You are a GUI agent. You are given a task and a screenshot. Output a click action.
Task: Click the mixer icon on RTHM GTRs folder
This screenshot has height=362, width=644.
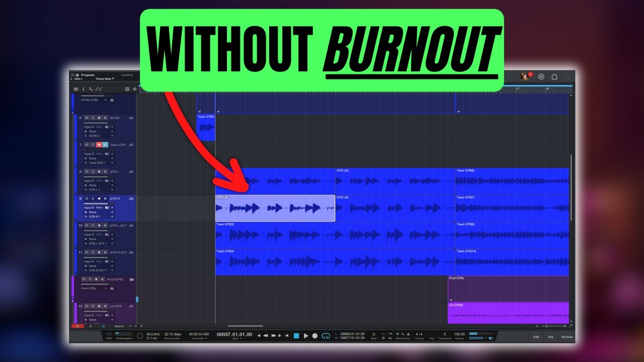click(x=112, y=100)
